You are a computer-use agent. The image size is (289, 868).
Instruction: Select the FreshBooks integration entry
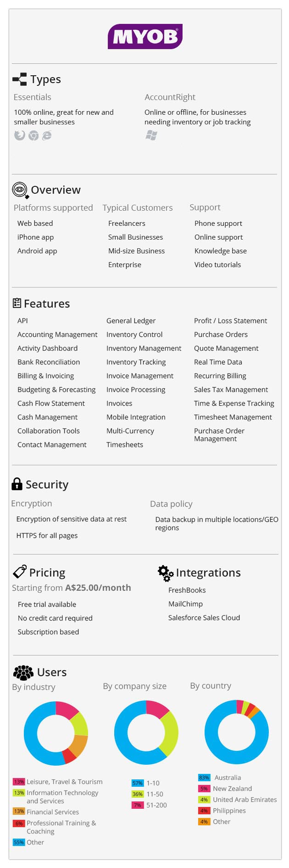coord(187,590)
